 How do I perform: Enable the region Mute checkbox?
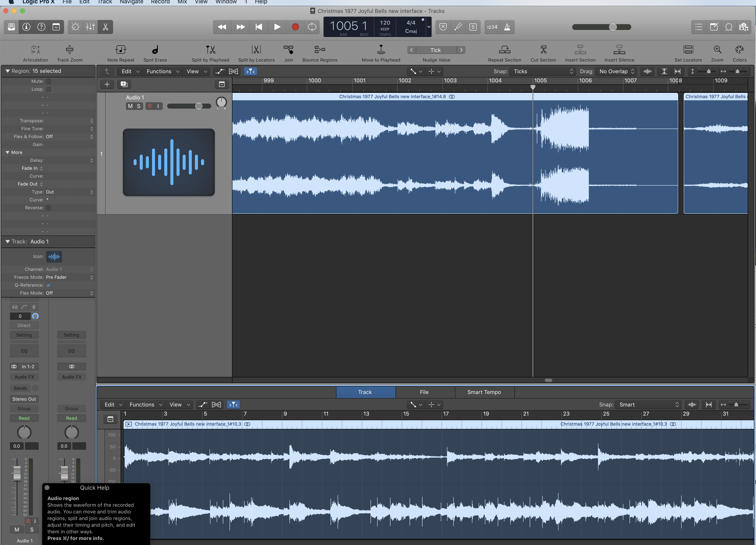49,81
